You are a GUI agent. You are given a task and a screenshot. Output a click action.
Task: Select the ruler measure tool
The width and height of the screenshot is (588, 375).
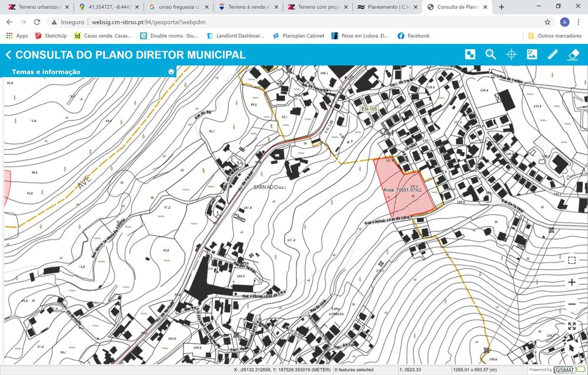pos(553,54)
